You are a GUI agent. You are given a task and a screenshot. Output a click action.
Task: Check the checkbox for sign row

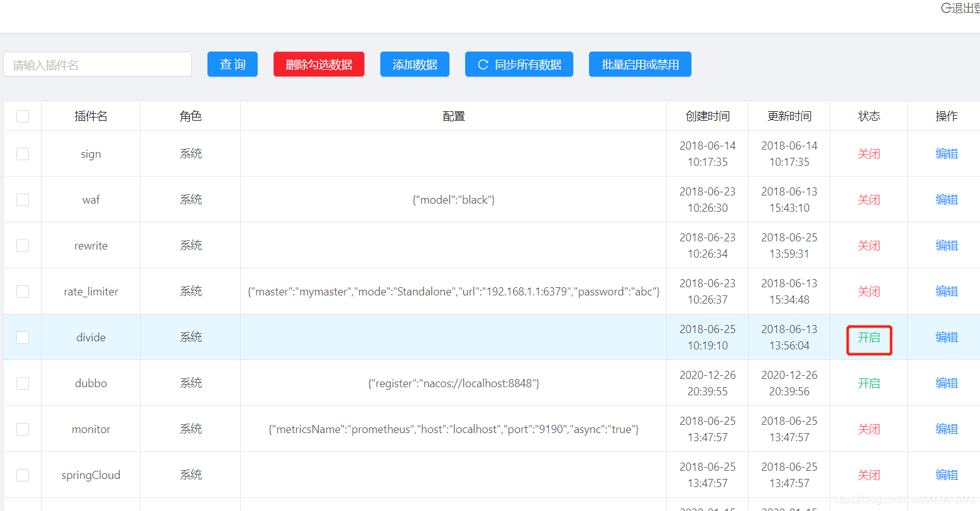(23, 154)
